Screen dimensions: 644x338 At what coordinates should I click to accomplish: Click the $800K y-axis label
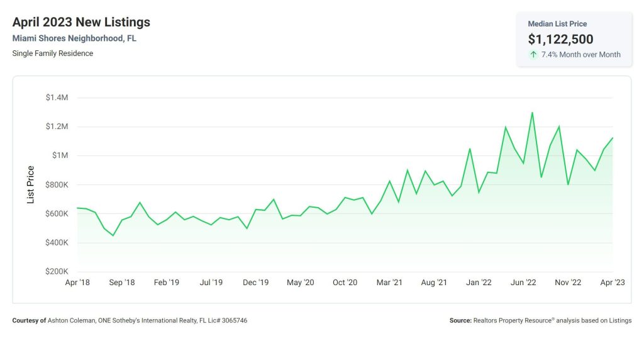[x=57, y=184]
